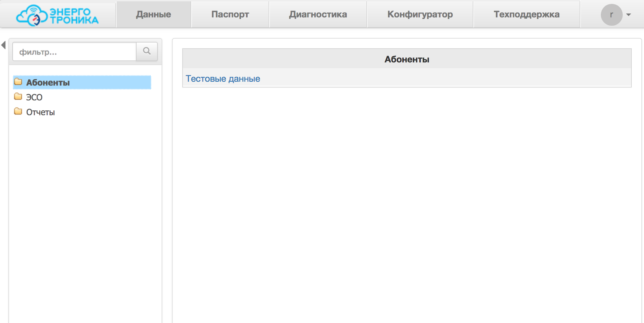This screenshot has width=644, height=323.
Task: Click the magnifier search button
Action: click(147, 51)
